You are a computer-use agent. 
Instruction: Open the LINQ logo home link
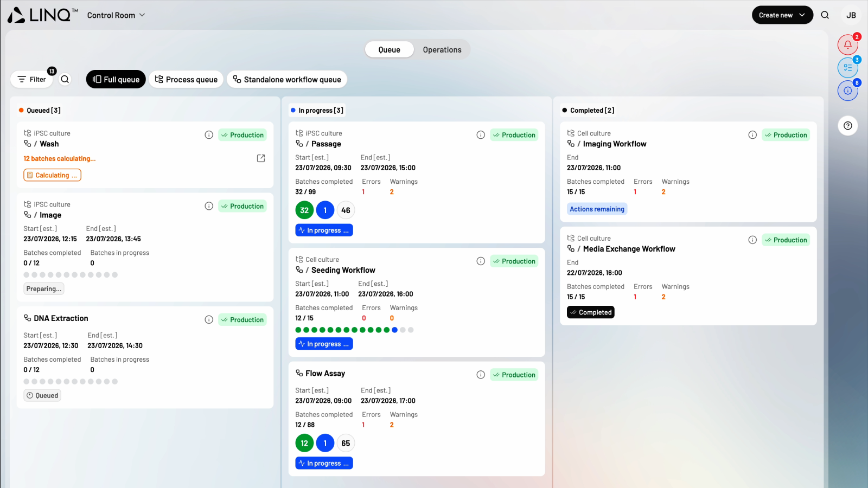click(x=43, y=15)
